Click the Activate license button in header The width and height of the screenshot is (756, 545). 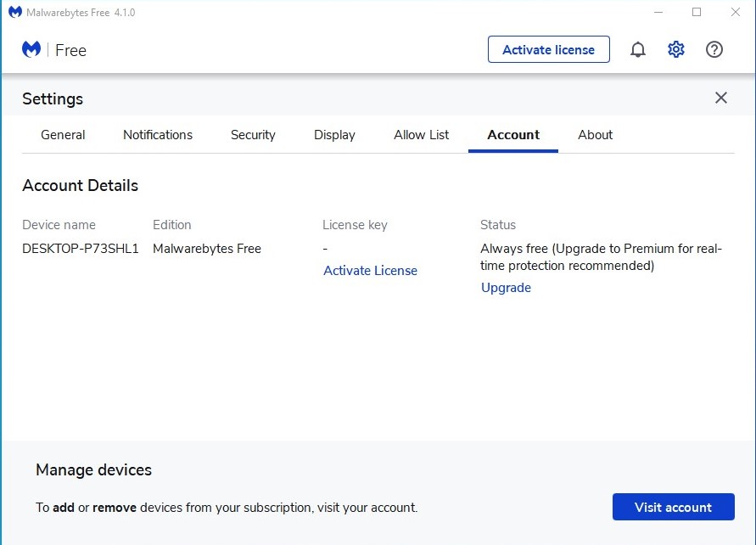[x=549, y=49]
